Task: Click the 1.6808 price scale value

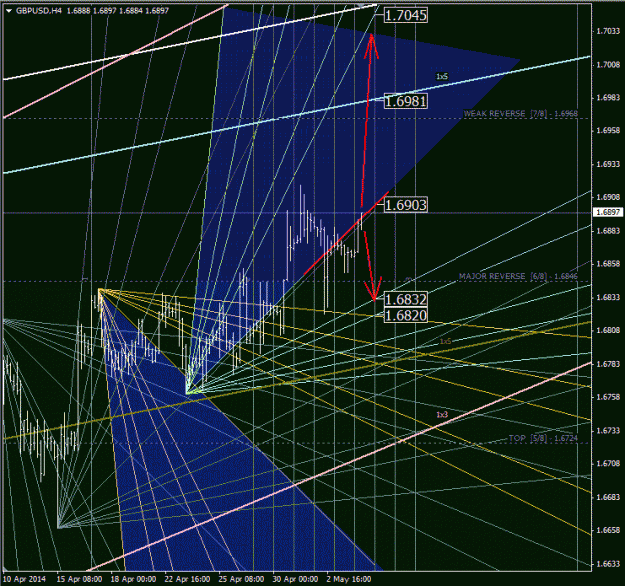Action: coord(608,330)
